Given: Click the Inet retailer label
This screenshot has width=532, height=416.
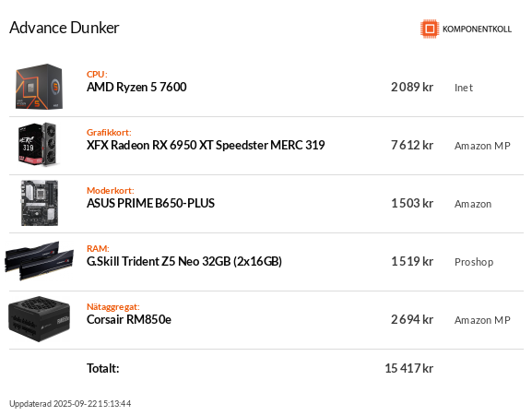Looking at the screenshot, I should coord(464,88).
